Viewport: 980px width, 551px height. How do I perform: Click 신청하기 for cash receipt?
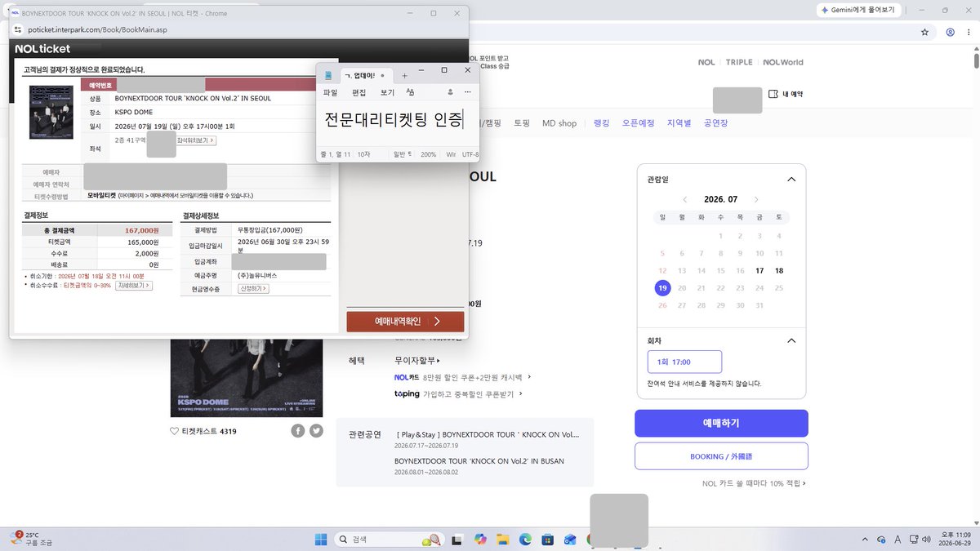pyautogui.click(x=252, y=288)
